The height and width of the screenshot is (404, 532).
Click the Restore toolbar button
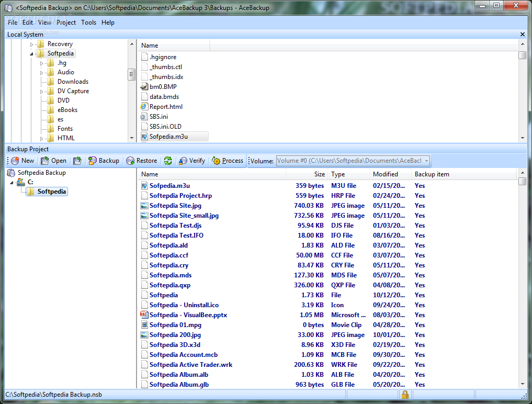(x=141, y=161)
